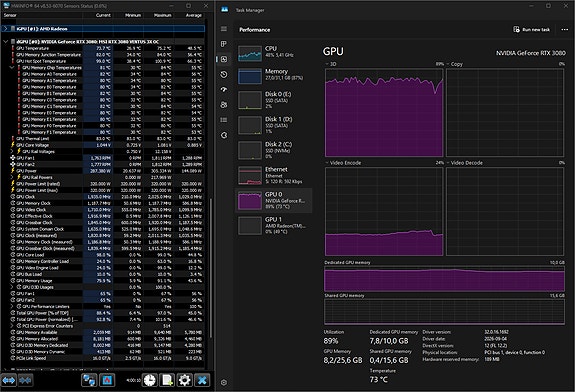Open Users icon in Task Manager sidebar

point(224,105)
